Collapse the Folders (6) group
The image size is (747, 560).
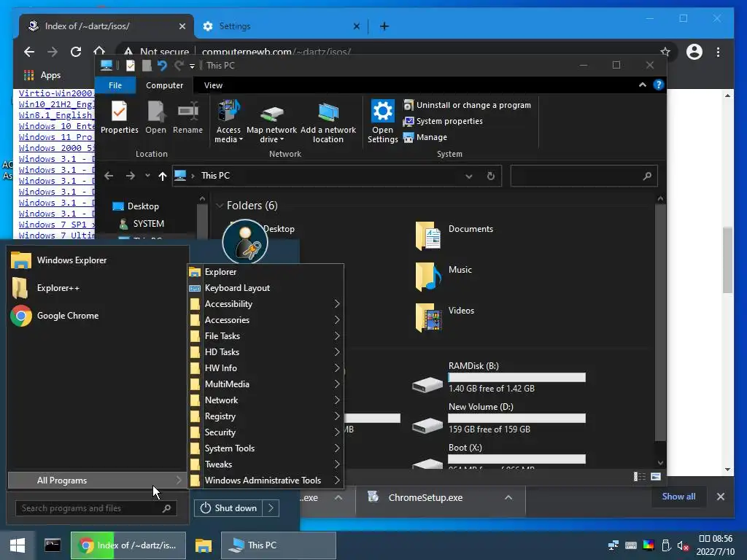[220, 206]
